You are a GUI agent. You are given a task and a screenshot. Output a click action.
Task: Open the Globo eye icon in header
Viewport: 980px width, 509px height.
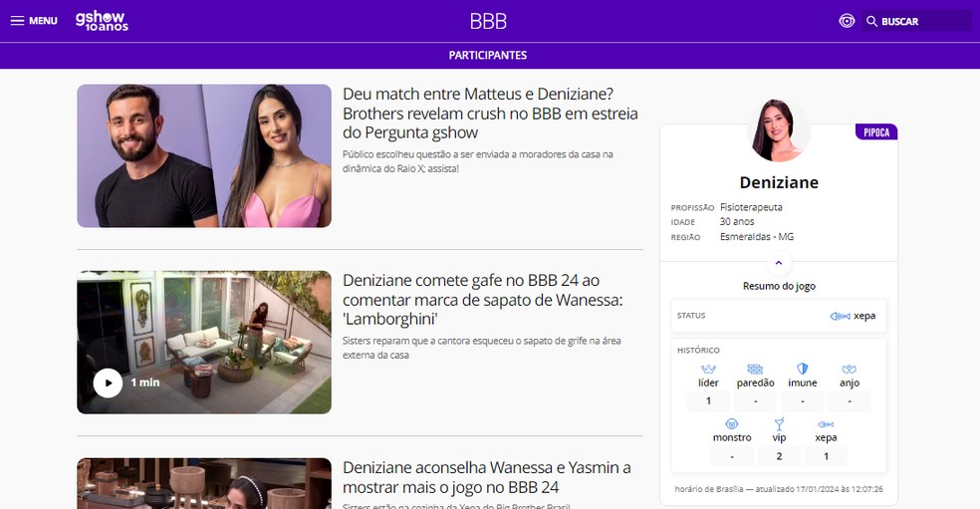pos(847,21)
